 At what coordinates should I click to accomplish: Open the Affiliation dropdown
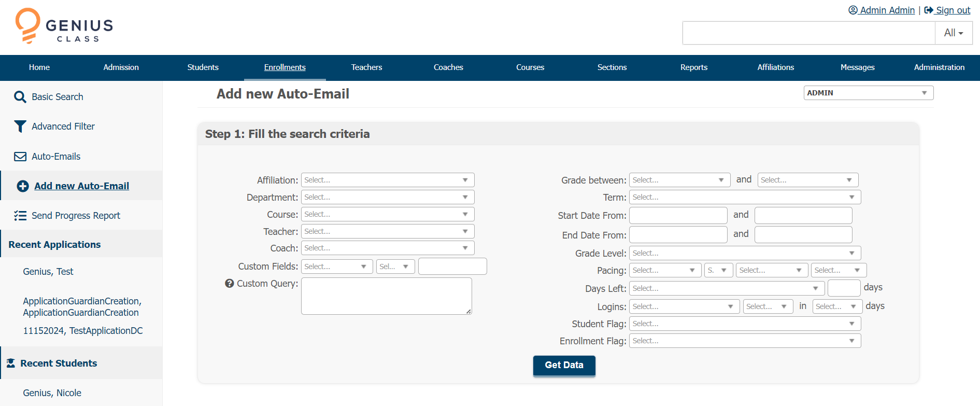[387, 180]
